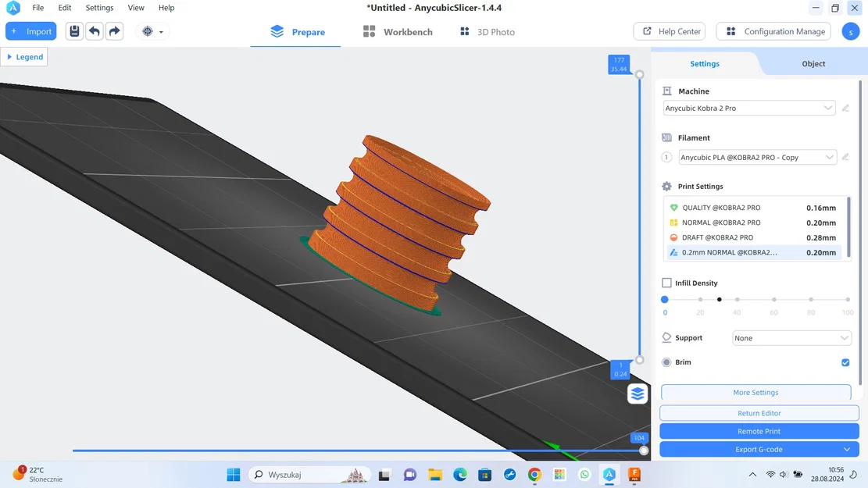Select 0.2mm NORMAL @KOBRA2 custom preset
868x488 pixels.
[752, 252]
